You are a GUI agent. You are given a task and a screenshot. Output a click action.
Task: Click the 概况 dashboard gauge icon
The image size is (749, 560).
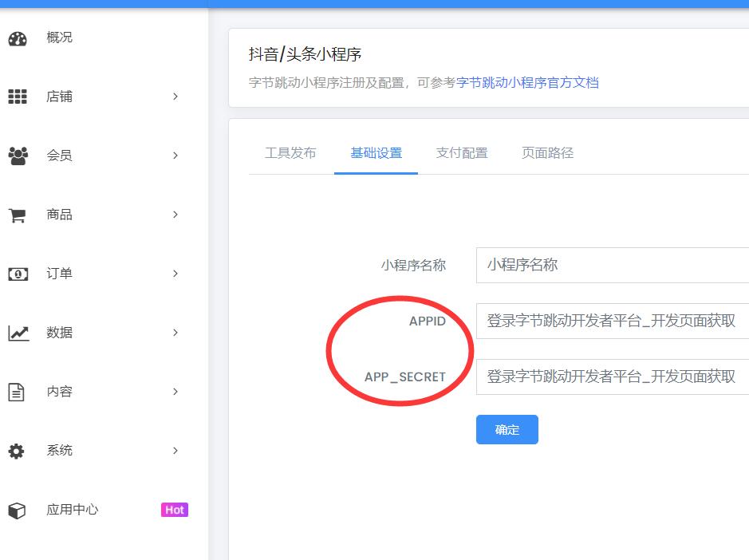[18, 39]
